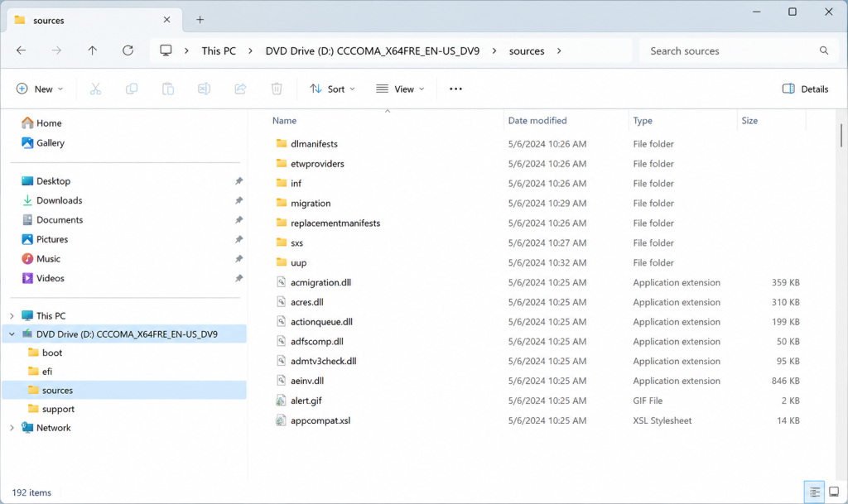This screenshot has width=848, height=504.
Task: Click the vertical scrollbar thumb
Action: [x=841, y=135]
